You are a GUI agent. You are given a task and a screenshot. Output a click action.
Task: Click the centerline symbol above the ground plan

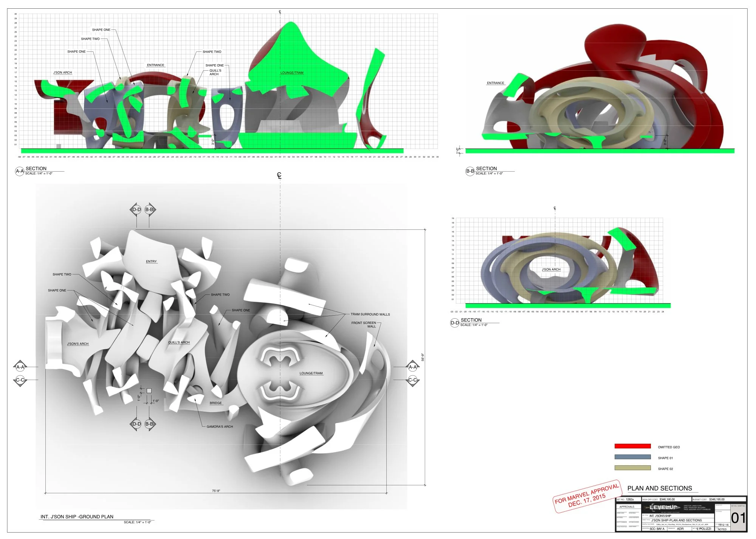(279, 175)
